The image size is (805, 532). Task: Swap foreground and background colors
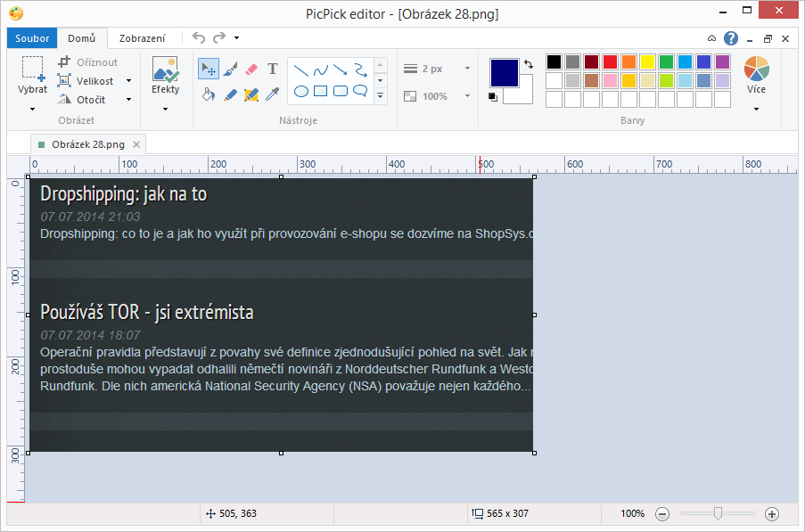pyautogui.click(x=528, y=64)
